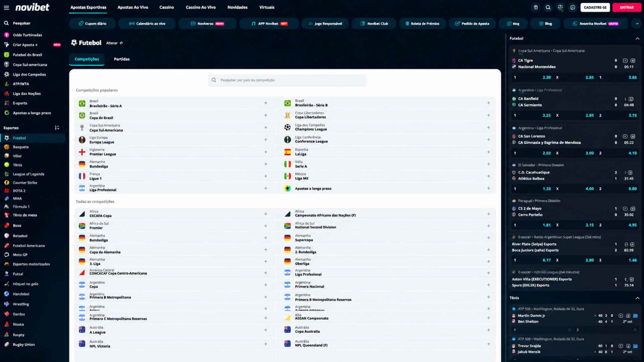
Task: Open the Apostas Ao Vivo menu
Action: [133, 7]
